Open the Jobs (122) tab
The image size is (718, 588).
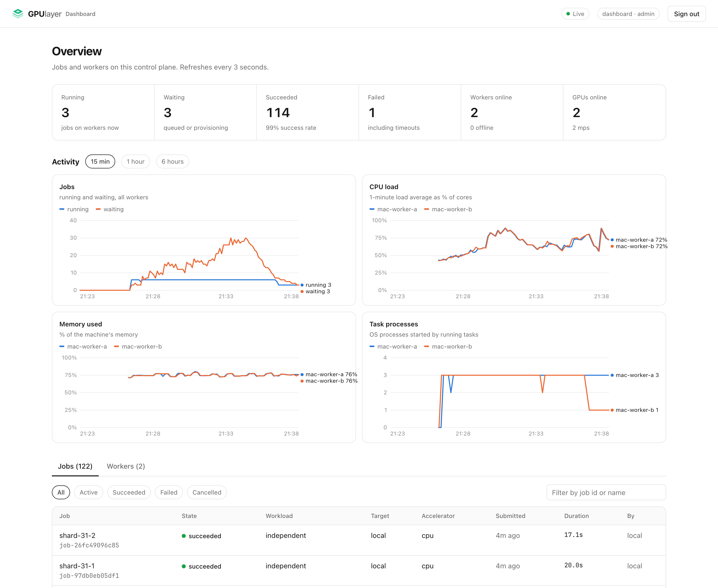[75, 466]
